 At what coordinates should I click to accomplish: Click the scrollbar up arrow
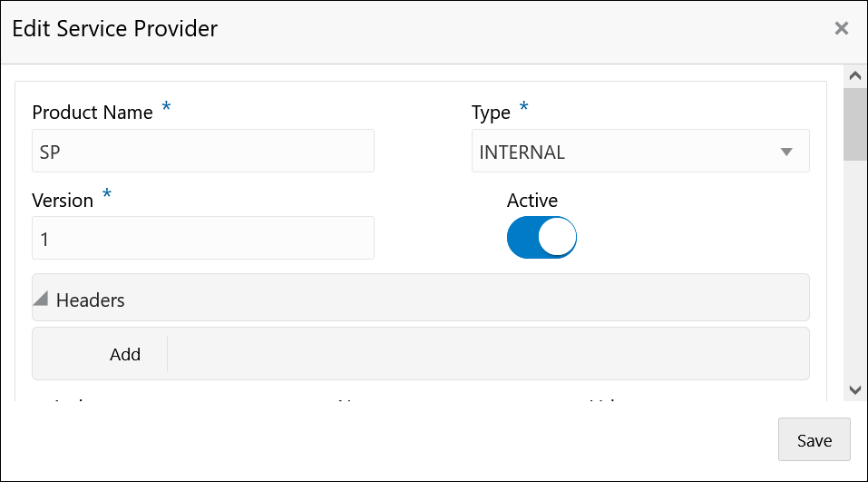855,76
